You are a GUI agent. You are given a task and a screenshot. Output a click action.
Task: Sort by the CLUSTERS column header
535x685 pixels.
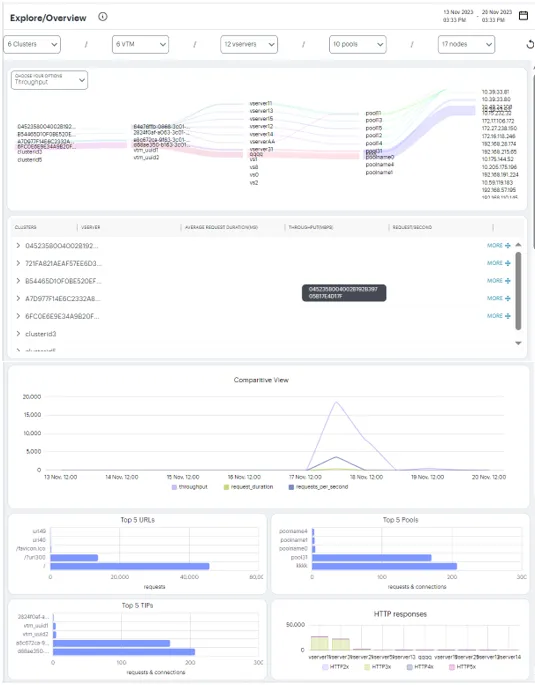point(26,227)
